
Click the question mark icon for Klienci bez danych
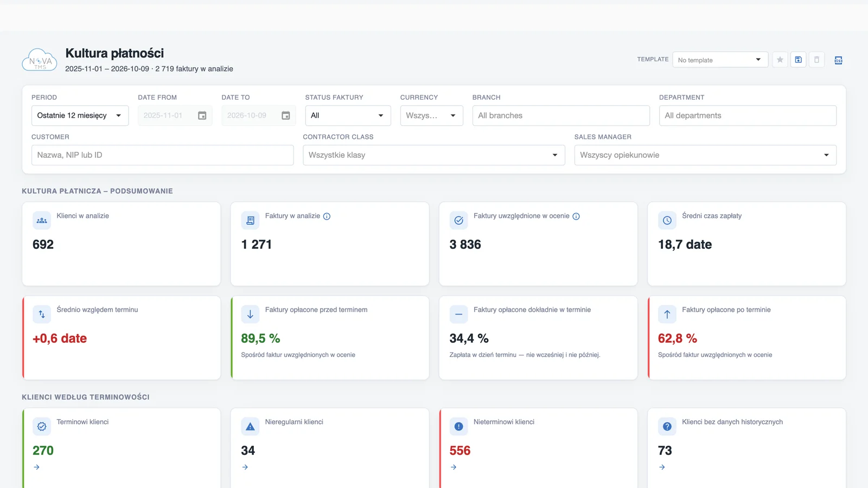click(x=667, y=427)
